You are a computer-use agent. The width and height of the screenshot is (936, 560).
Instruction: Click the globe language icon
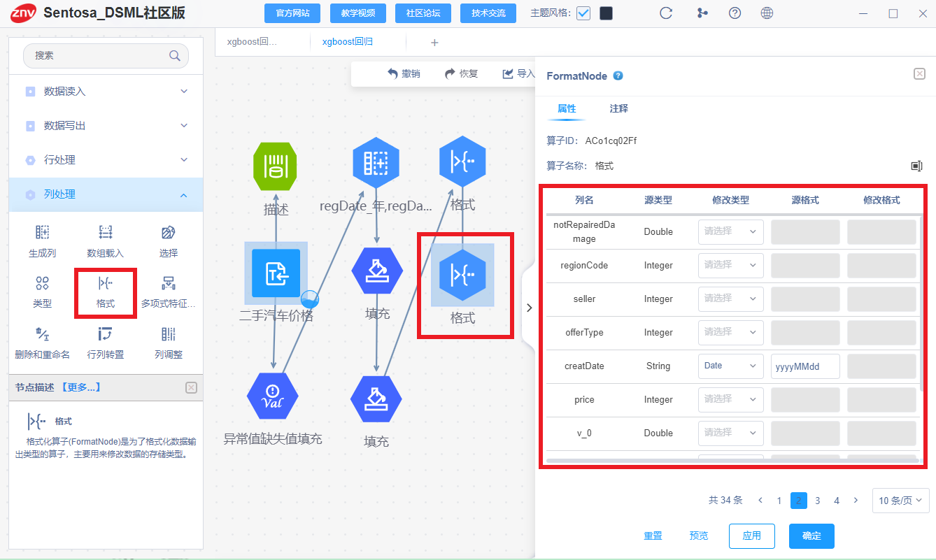(767, 13)
